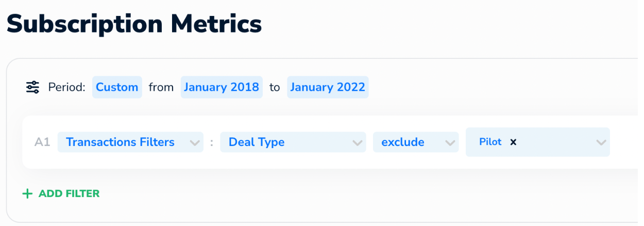
Task: Expand the Pilot values list chevron
Action: pos(601,142)
